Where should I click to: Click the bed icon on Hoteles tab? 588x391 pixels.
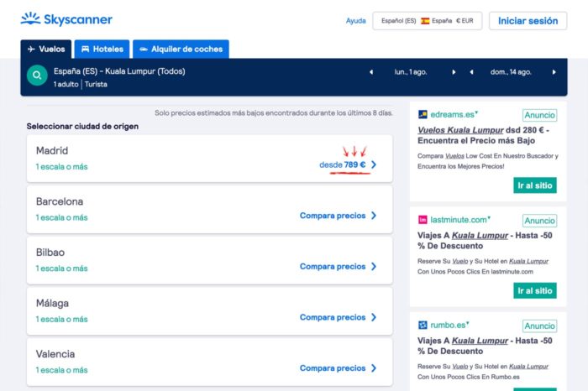pyautogui.click(x=85, y=49)
